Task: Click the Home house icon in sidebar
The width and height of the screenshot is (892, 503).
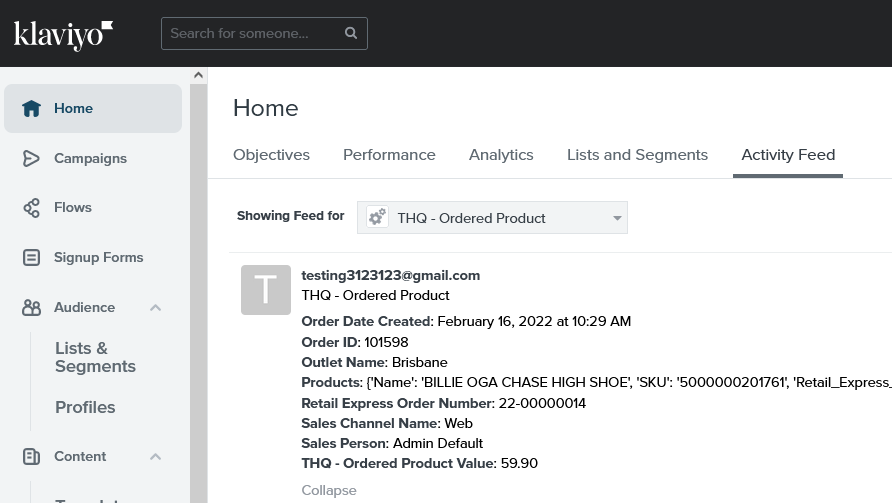Action: click(31, 108)
